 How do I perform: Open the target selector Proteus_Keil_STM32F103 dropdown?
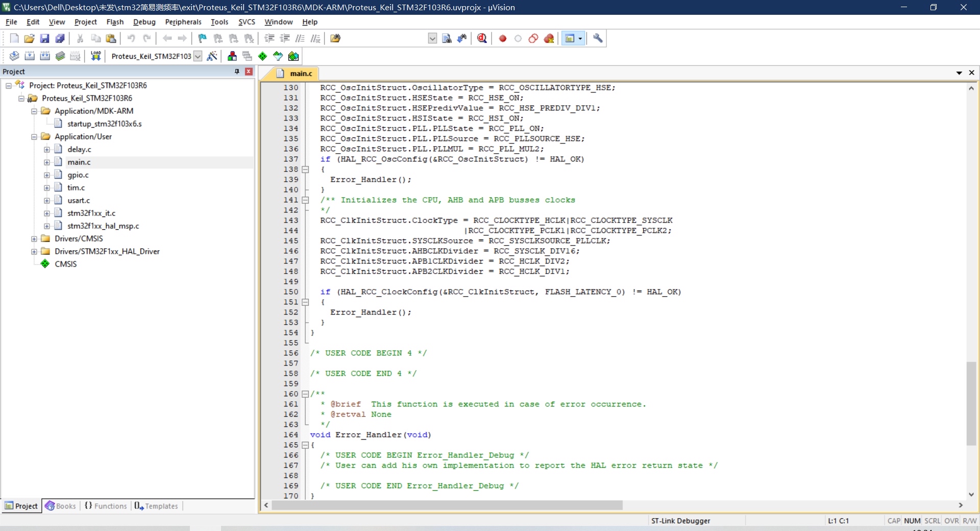[x=198, y=56]
